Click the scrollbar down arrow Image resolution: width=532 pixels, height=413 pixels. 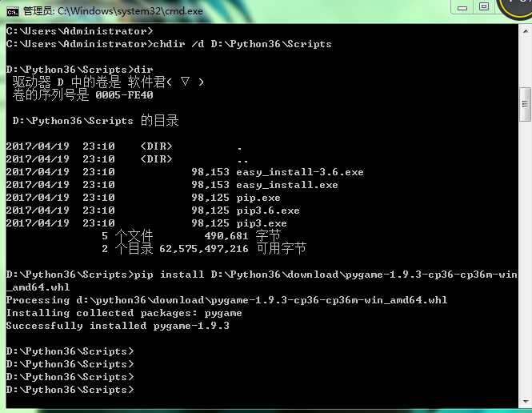526,401
